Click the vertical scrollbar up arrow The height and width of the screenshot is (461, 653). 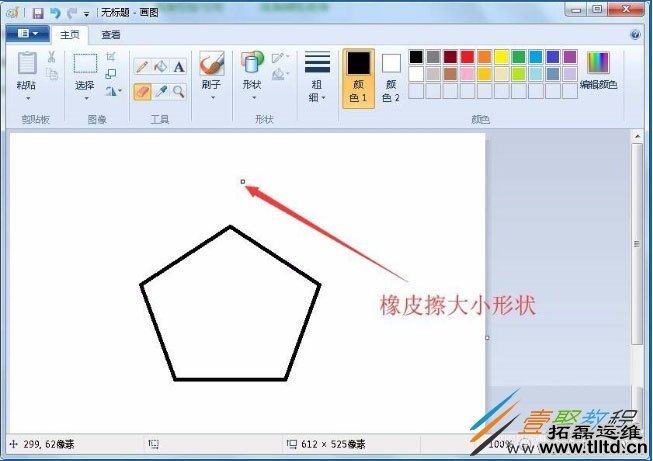637,136
